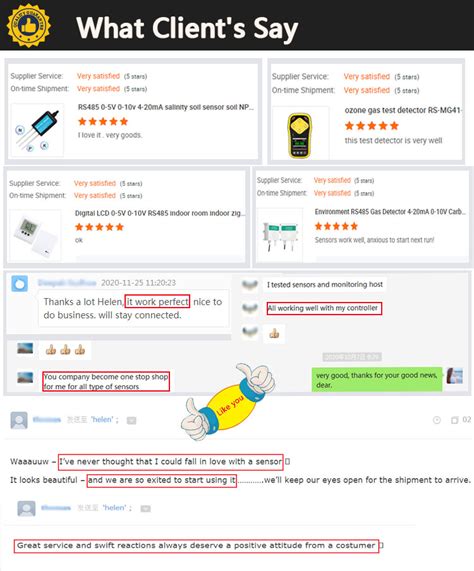Click the green 'very good, thanks' reply bubble
474x571 pixels.
376,379
